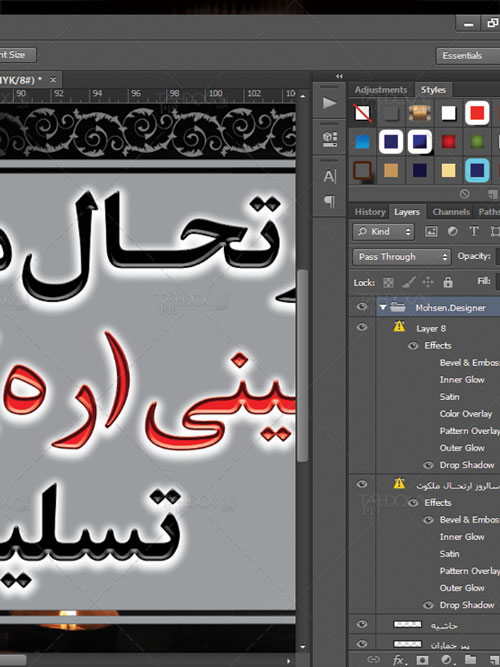Click vertical scrollbar of canvas

[302, 365]
